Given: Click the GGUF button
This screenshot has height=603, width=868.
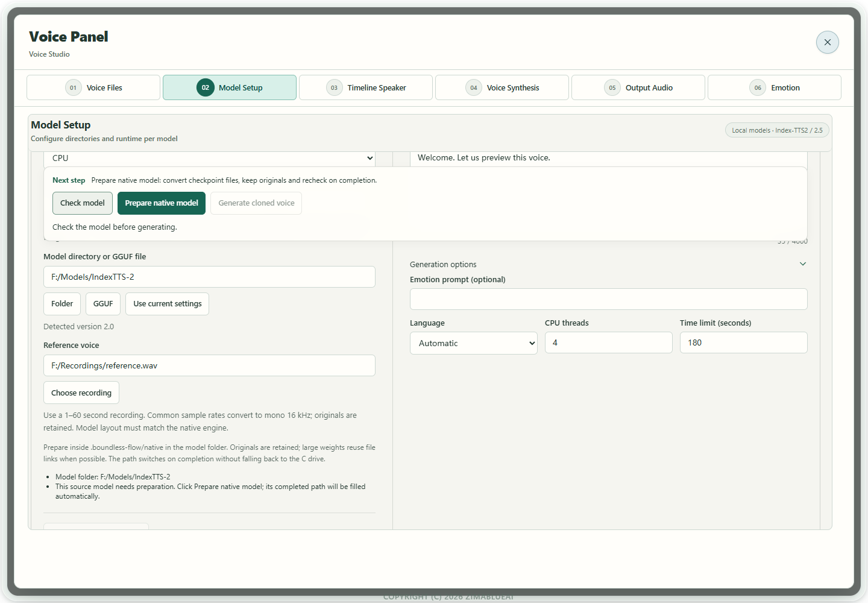Looking at the screenshot, I should pyautogui.click(x=103, y=304).
